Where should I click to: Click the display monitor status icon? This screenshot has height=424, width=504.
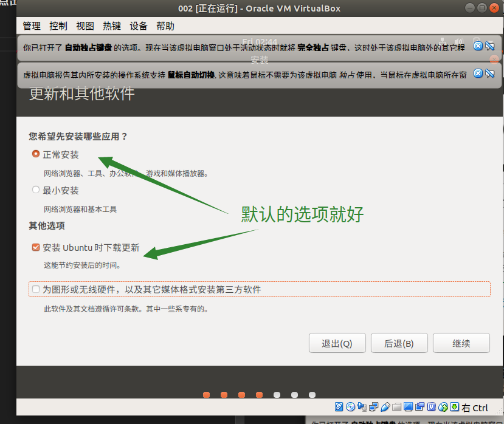409,407
